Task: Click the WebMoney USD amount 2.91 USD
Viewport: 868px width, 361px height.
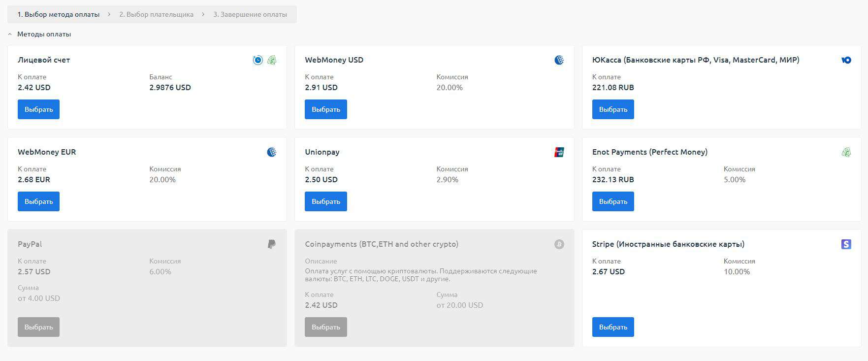Action: 321,88
